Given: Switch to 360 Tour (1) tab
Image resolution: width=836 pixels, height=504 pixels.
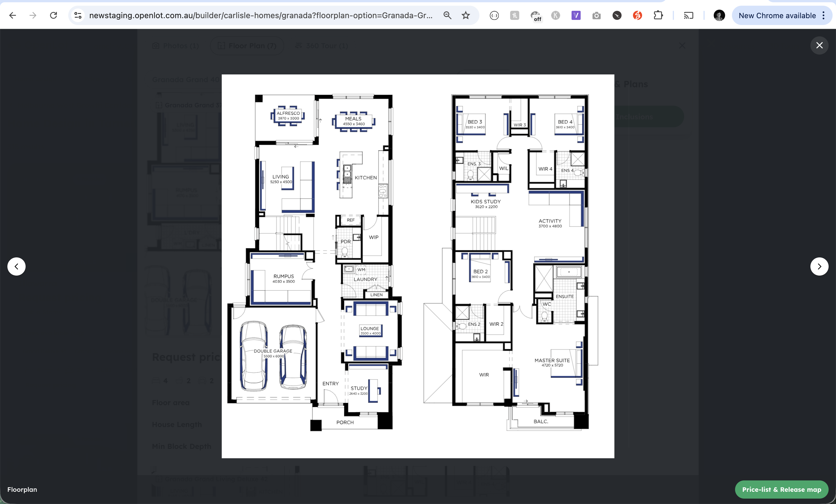Looking at the screenshot, I should tap(321, 46).
